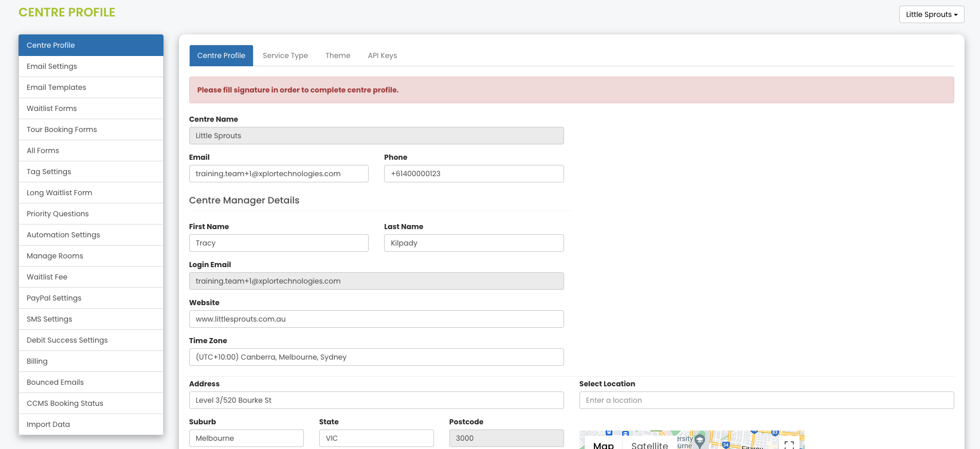Click the centre Email input field
980x449 pixels.
point(279,174)
